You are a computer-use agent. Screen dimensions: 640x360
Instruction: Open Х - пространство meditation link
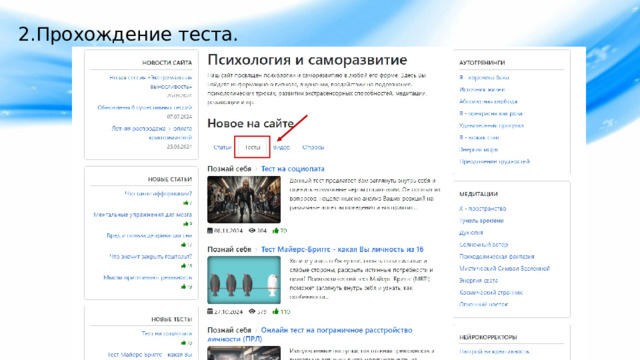click(x=482, y=209)
